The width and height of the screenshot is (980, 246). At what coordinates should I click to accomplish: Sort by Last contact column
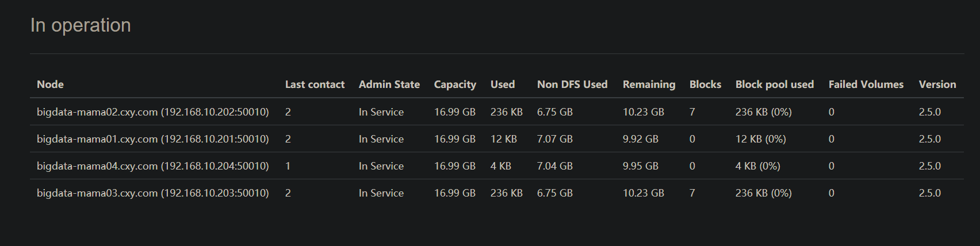[x=315, y=84]
